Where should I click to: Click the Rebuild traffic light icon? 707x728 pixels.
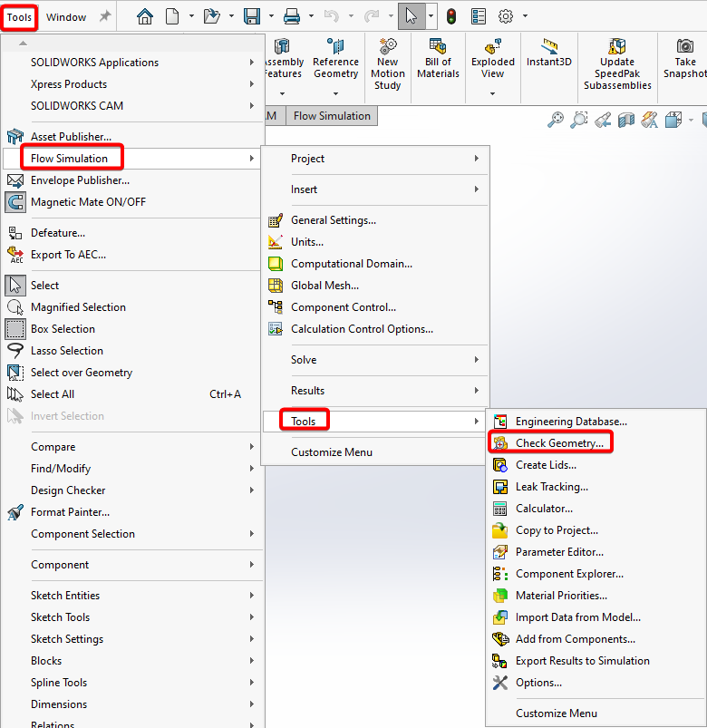(451, 16)
